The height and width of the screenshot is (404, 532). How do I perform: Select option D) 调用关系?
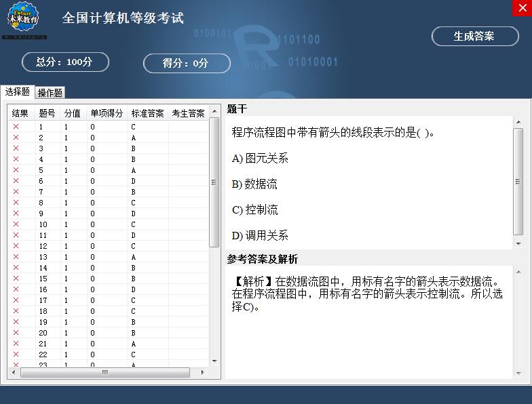(x=260, y=236)
